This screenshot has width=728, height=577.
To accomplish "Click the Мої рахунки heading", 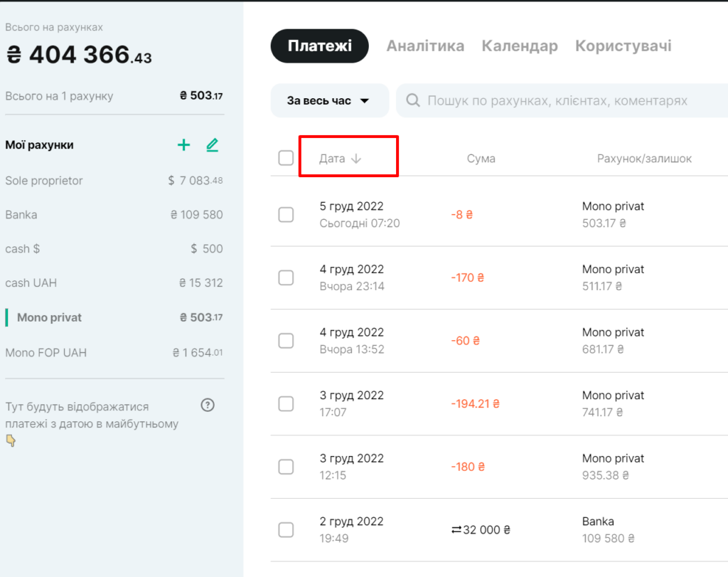I will 40,145.
